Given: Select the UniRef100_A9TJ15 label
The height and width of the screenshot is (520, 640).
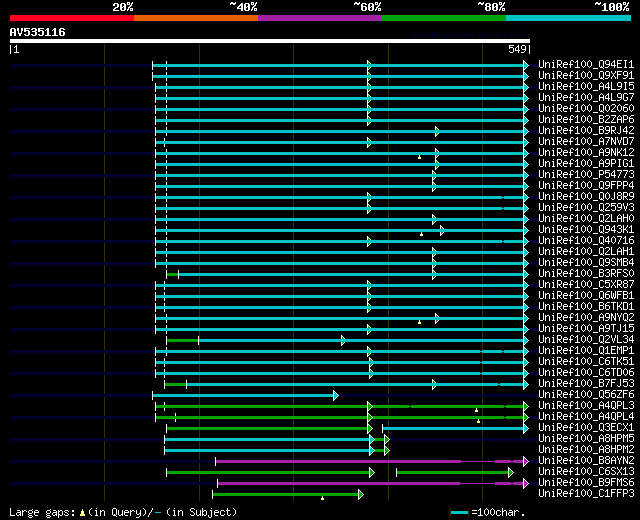Looking at the screenshot, I should pyautogui.click(x=586, y=329).
